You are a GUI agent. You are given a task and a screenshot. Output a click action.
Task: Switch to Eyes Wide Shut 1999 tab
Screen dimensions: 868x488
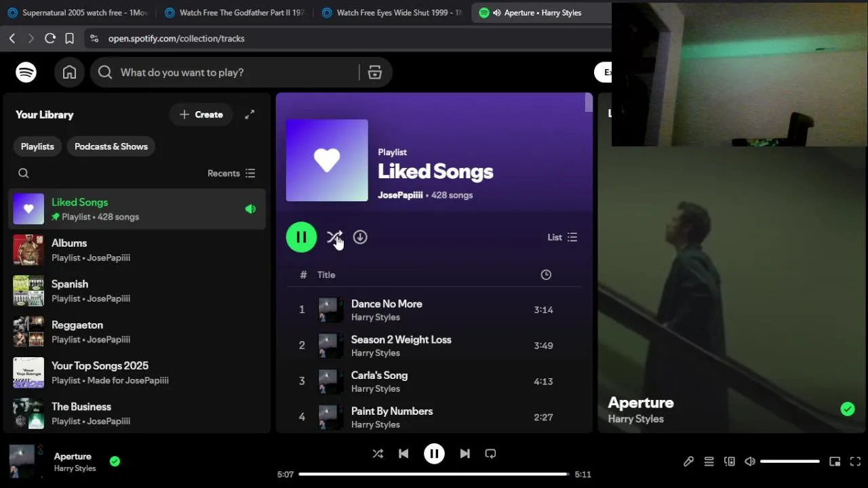click(392, 13)
